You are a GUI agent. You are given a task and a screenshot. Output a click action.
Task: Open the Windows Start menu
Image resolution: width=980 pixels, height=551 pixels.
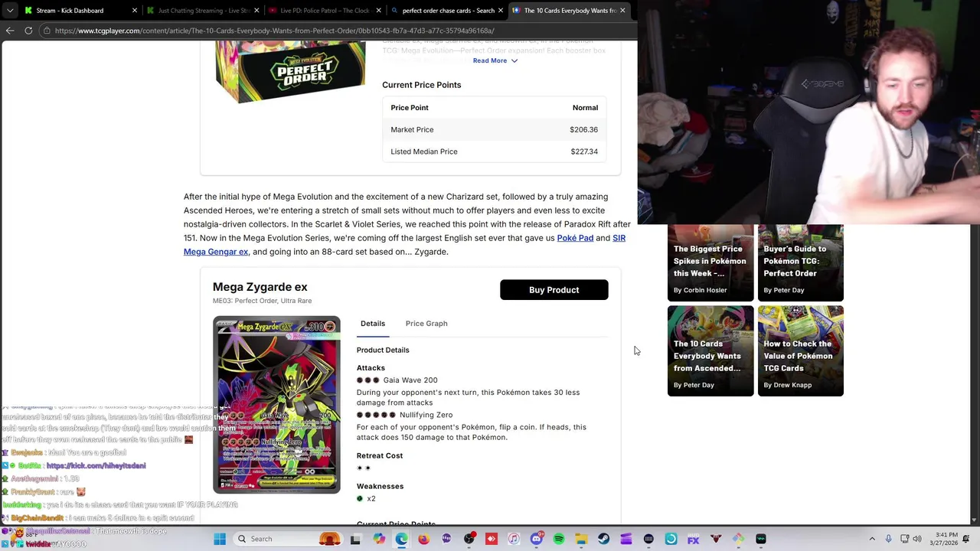tap(220, 539)
